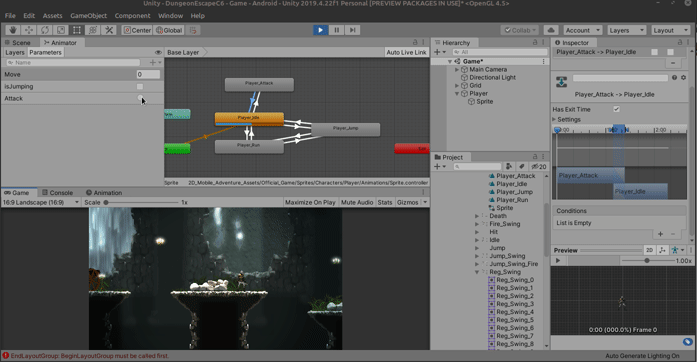Fire the Attack trigger parameter

click(140, 98)
